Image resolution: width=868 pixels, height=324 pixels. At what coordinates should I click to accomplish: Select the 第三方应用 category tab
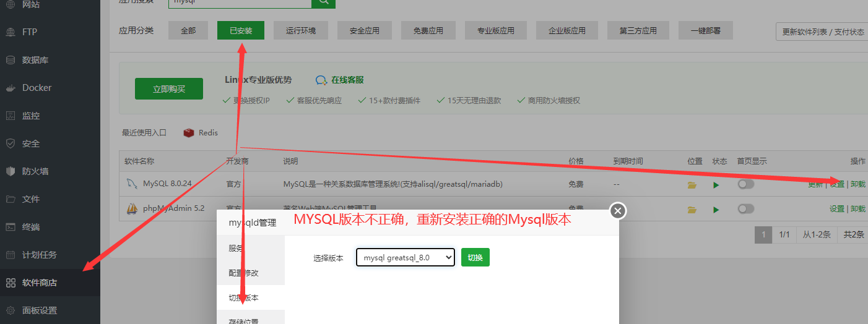tap(638, 30)
